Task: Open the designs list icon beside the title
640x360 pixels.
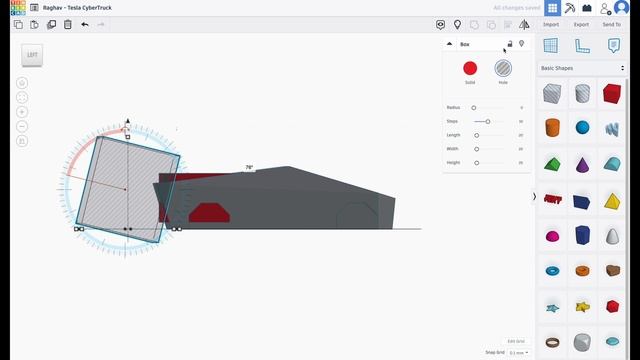Action: click(x=34, y=7)
